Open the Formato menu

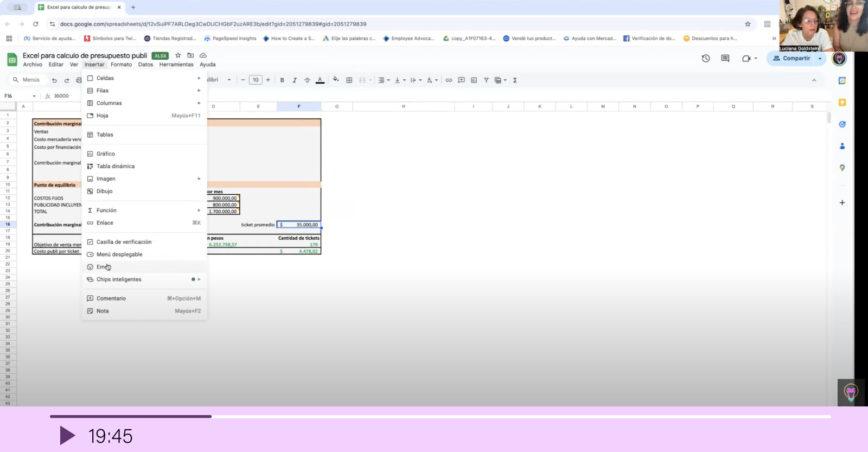(121, 65)
